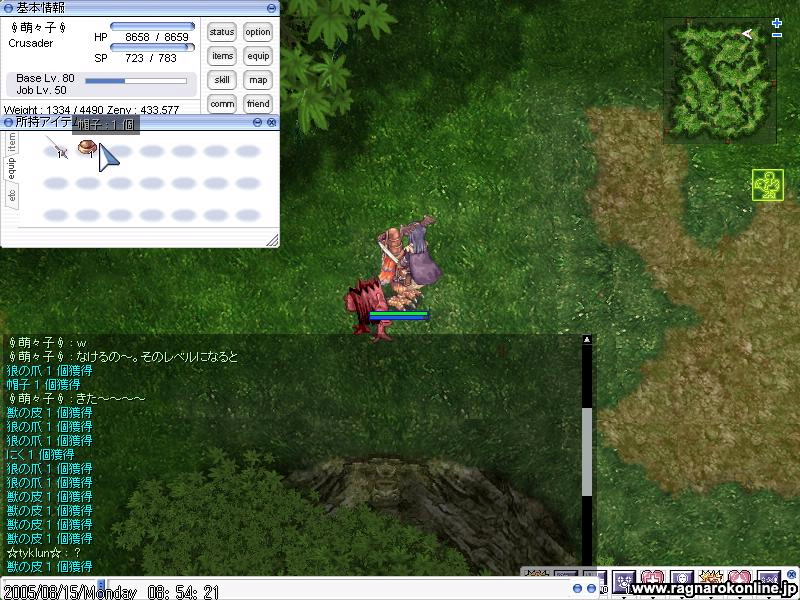Image resolution: width=800 pixels, height=600 pixels.
Task: Click the items button in basic info
Action: tap(222, 56)
